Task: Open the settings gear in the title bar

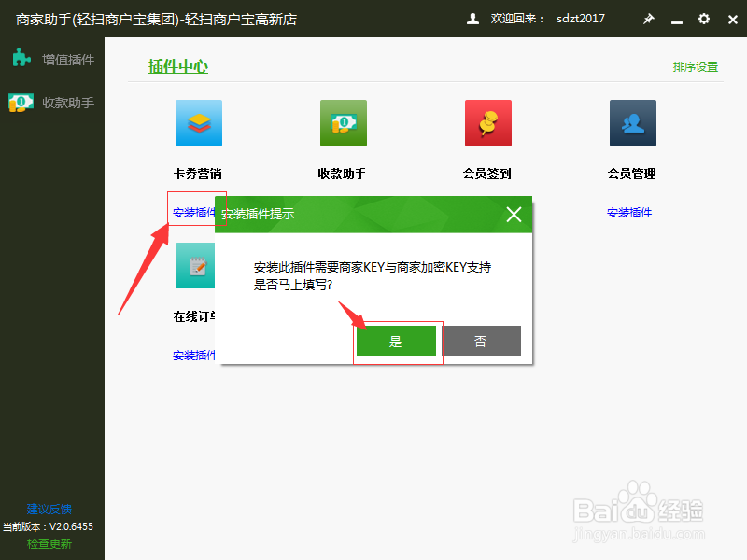Action: pyautogui.click(x=703, y=19)
